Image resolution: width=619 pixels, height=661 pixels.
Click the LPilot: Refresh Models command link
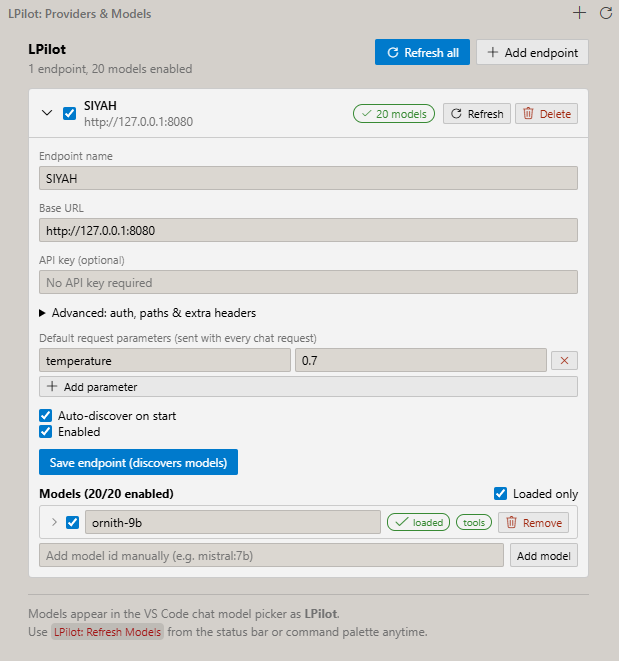(108, 632)
